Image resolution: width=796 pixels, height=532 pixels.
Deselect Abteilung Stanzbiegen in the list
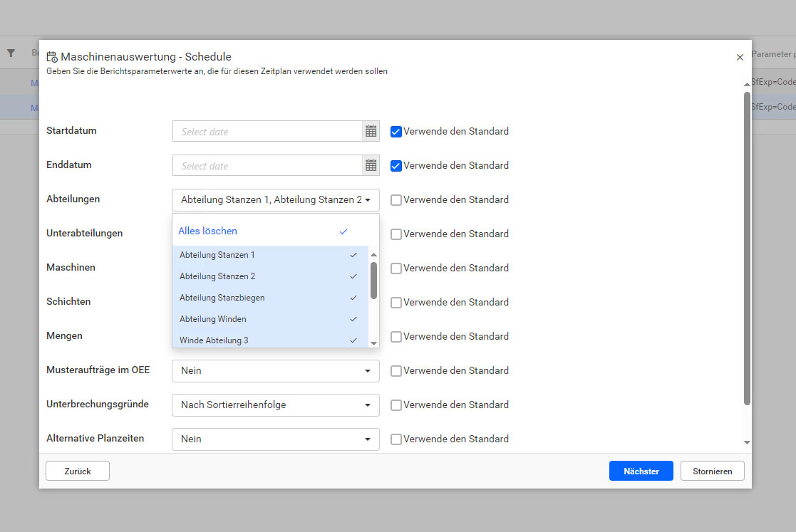point(269,298)
